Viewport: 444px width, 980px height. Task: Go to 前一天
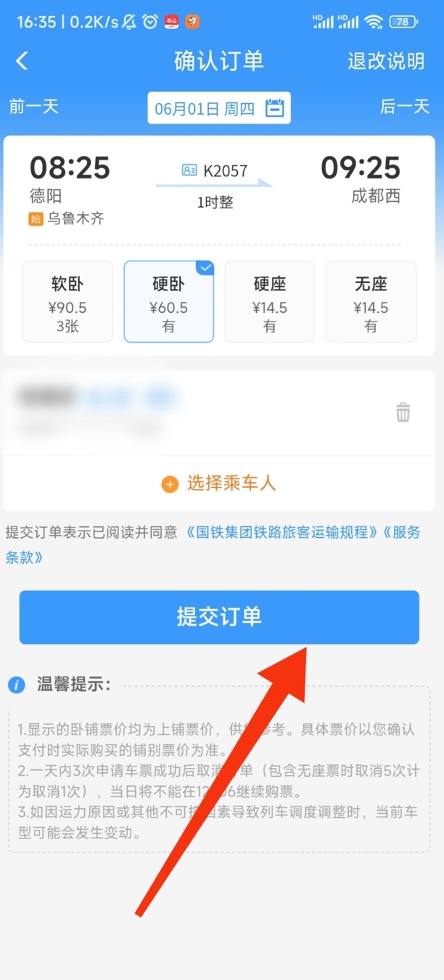click(33, 107)
